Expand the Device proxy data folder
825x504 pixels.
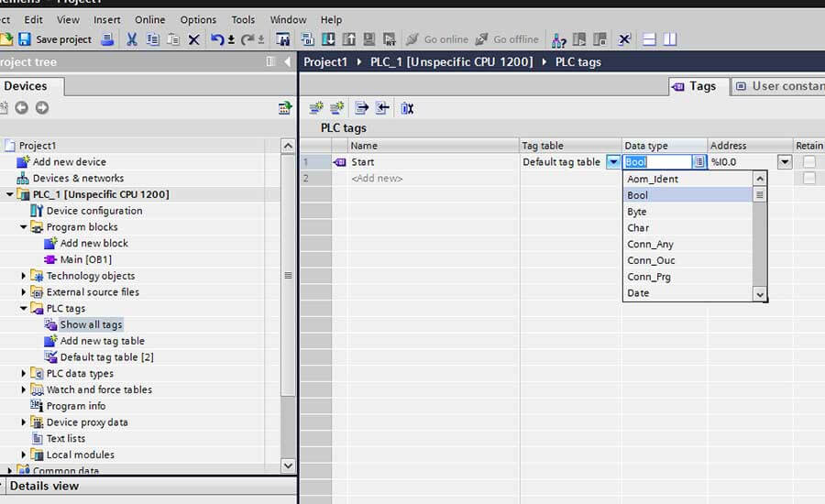coord(24,422)
